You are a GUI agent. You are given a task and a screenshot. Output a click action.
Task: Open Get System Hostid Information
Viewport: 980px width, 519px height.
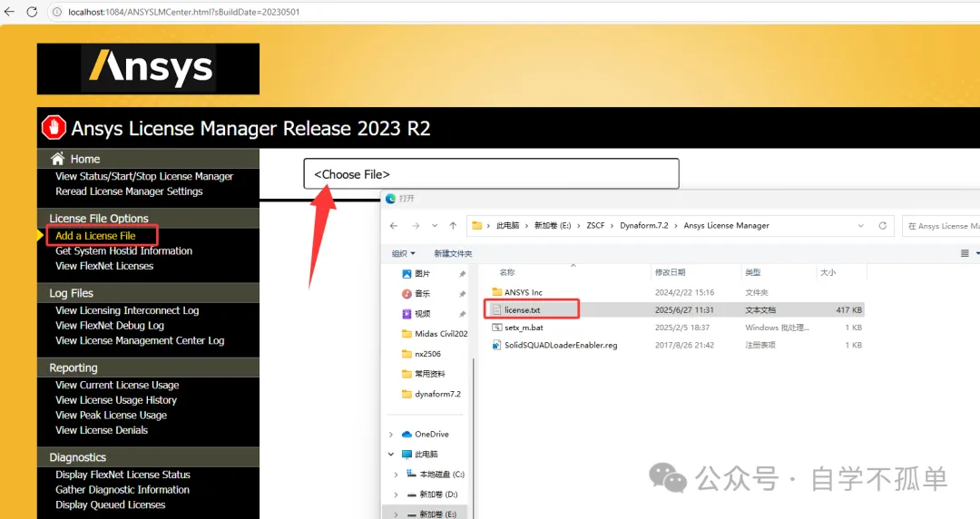123,250
